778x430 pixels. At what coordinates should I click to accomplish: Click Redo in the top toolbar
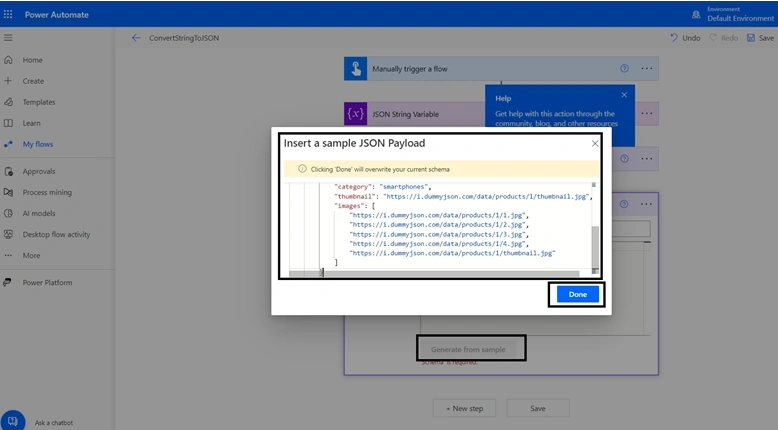(723, 38)
